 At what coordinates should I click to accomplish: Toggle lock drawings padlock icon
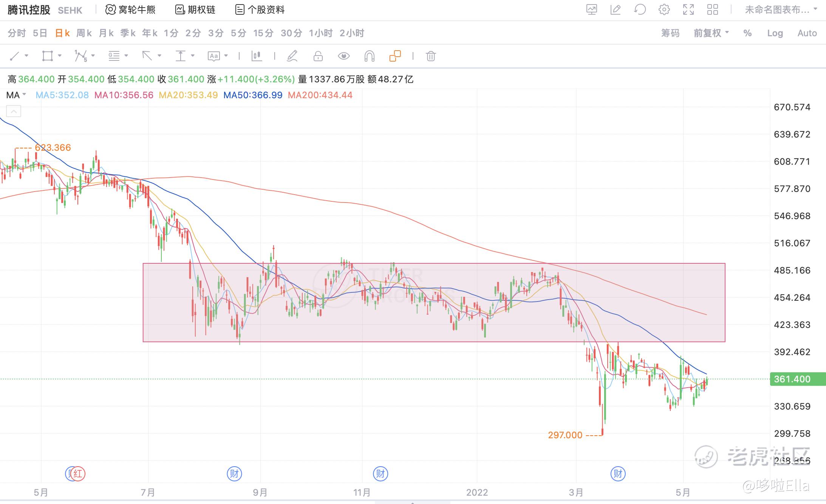(318, 56)
